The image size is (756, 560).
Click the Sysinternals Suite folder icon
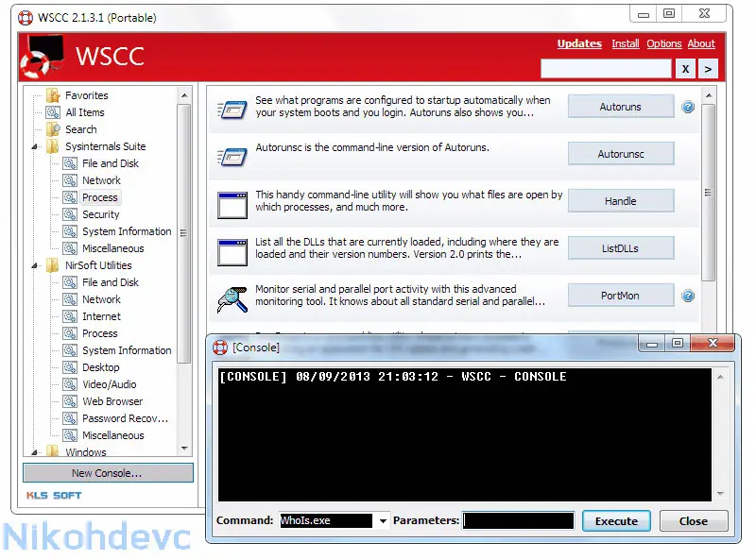tap(53, 146)
